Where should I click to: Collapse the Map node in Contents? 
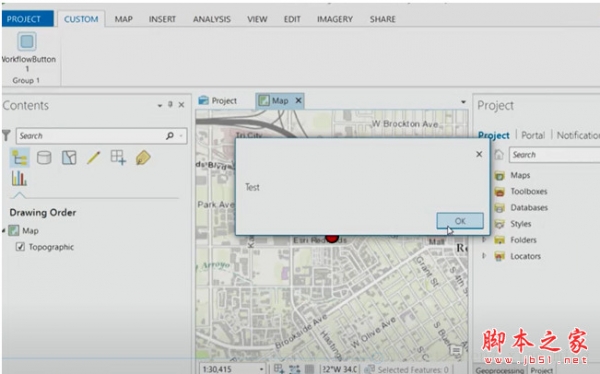(4, 230)
